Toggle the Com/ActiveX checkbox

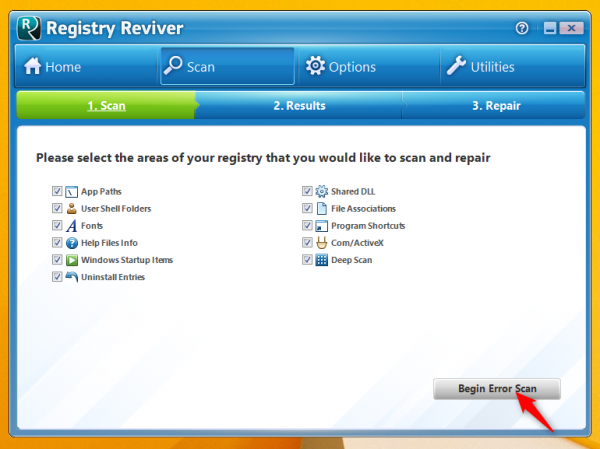[x=307, y=242]
